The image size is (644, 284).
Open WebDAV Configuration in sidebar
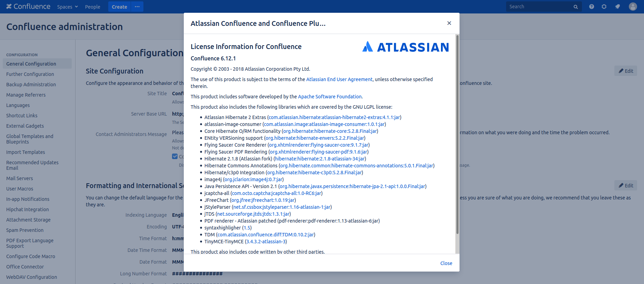point(32,277)
